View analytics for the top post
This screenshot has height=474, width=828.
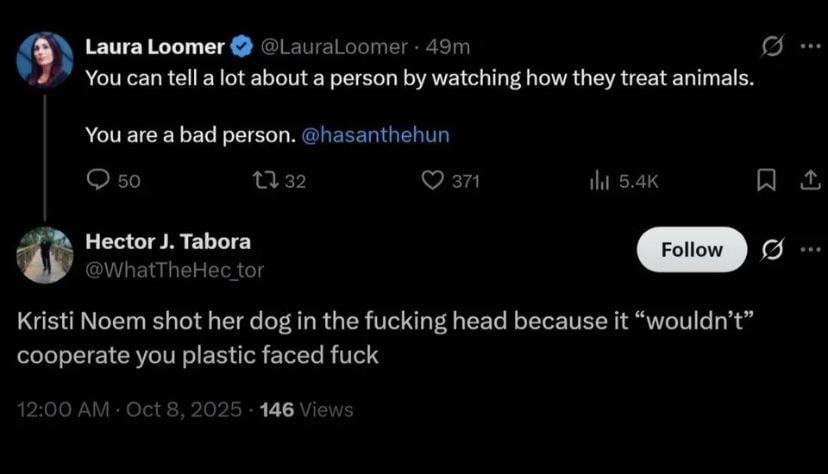pyautogui.click(x=600, y=180)
